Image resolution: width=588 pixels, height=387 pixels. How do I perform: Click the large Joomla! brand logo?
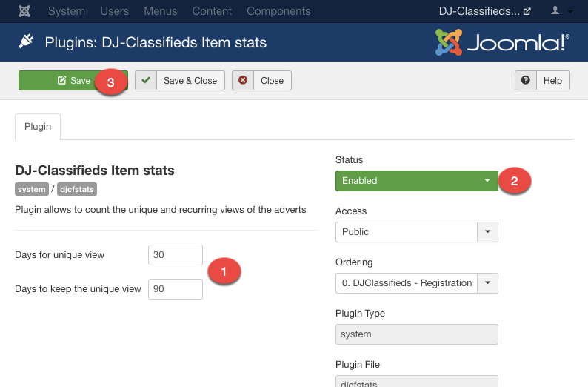[503, 42]
